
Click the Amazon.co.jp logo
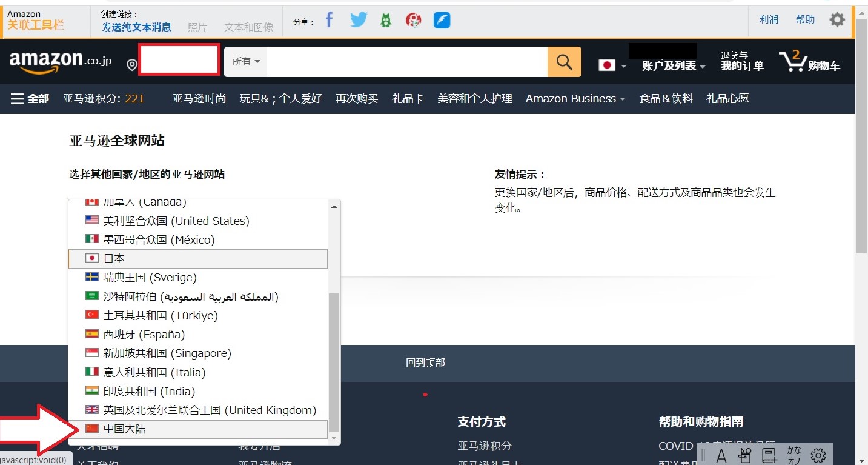click(60, 61)
